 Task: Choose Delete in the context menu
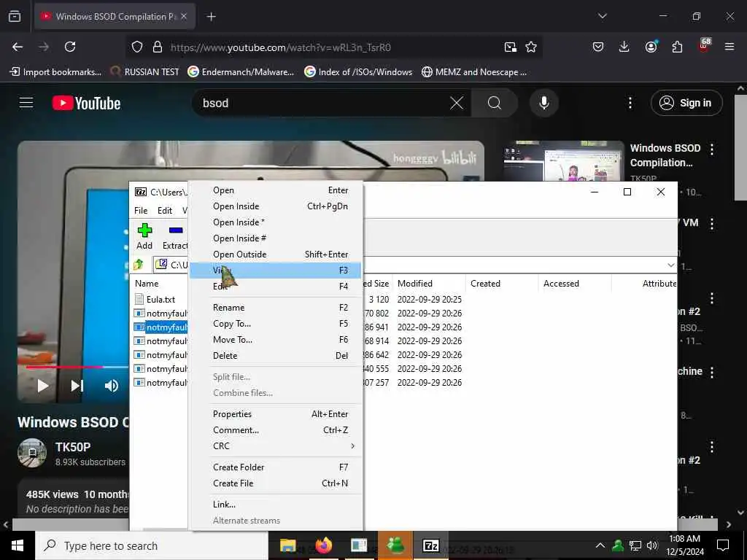coord(275,356)
